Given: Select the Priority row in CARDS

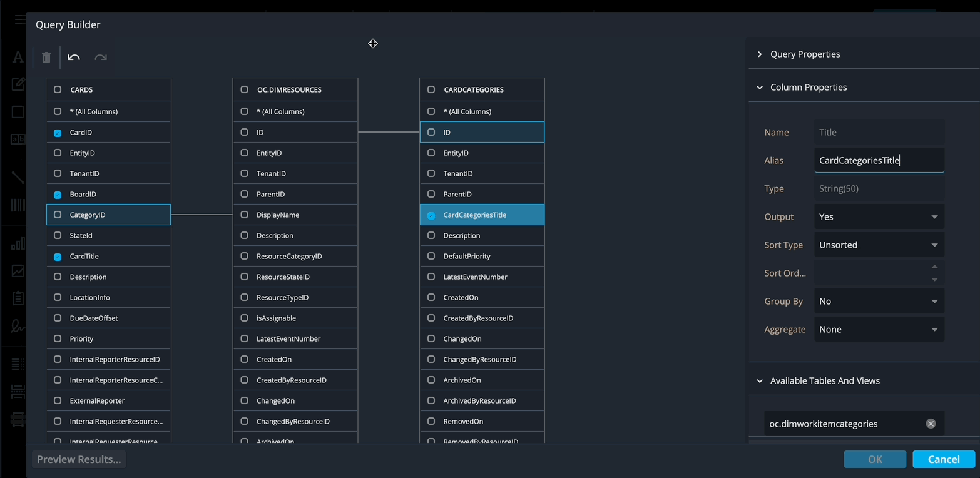Looking at the screenshot, I should tap(108, 338).
